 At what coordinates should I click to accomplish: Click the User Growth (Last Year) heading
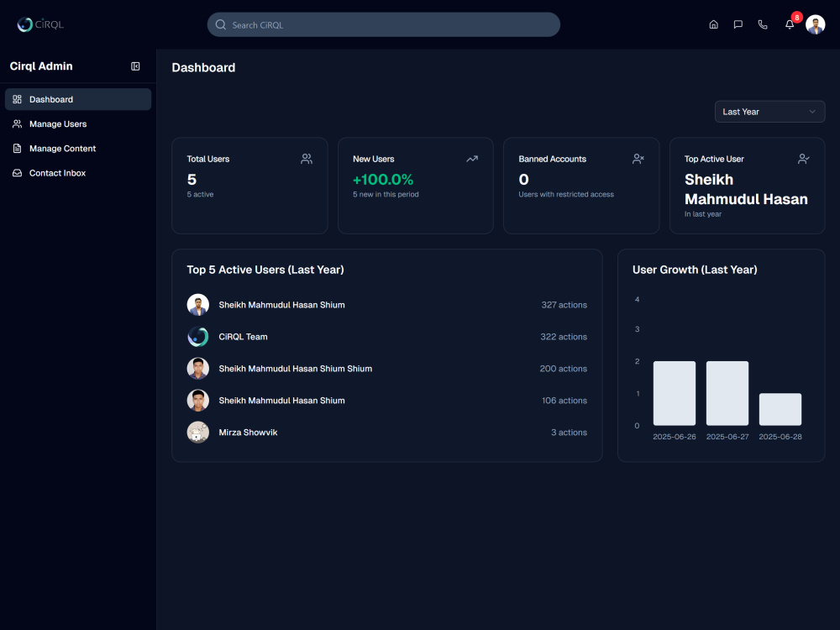coord(695,270)
